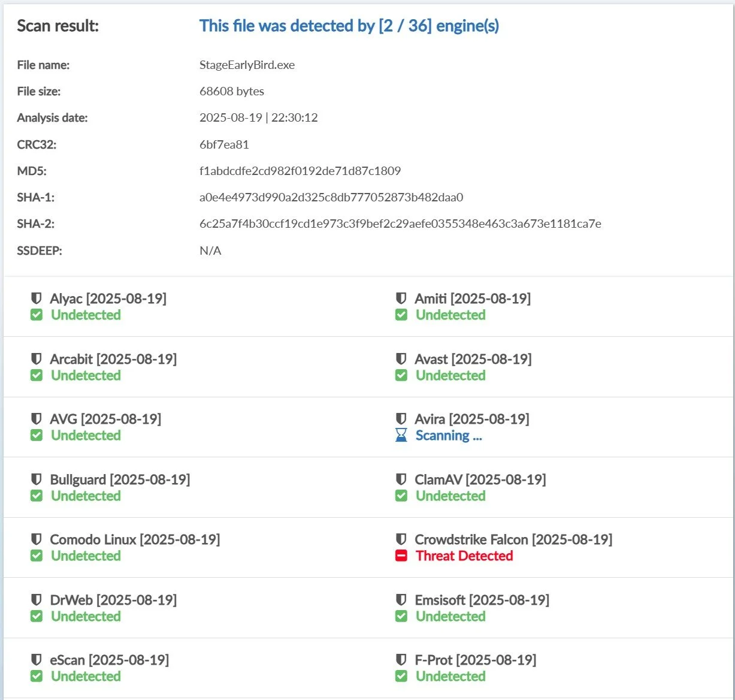
Task: Click the Arcabit [2025-08-19] engine name
Action: [113, 359]
